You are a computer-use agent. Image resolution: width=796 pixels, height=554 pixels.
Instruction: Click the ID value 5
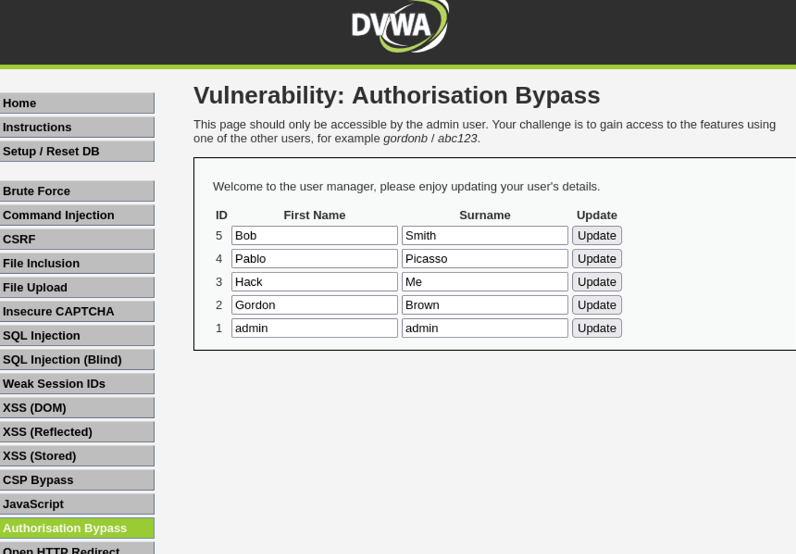[219, 236]
